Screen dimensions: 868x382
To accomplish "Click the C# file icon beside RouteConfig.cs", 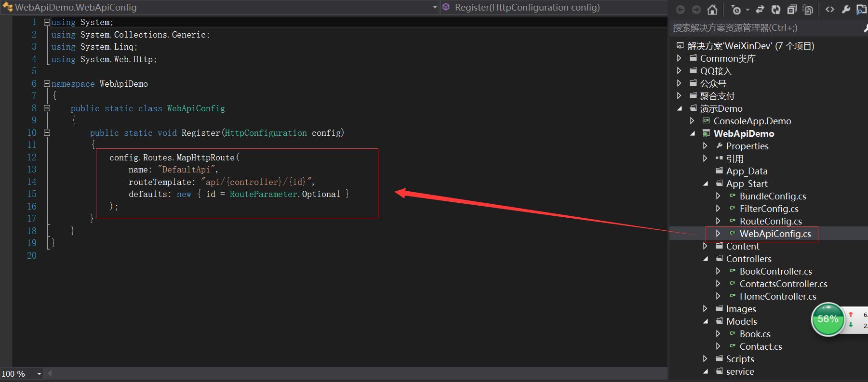I will [733, 221].
